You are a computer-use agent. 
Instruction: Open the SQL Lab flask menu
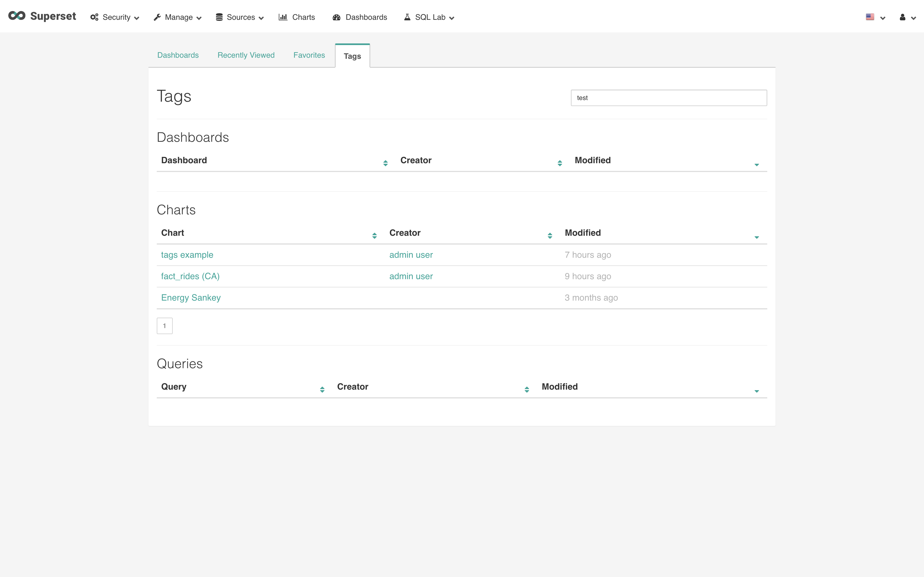[x=429, y=17]
